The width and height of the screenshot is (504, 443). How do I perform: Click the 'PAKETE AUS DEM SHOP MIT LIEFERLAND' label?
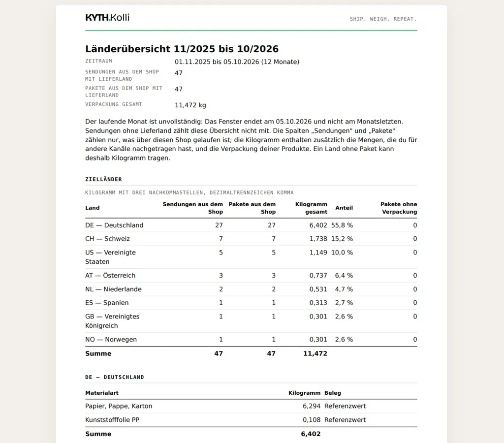tap(124, 92)
